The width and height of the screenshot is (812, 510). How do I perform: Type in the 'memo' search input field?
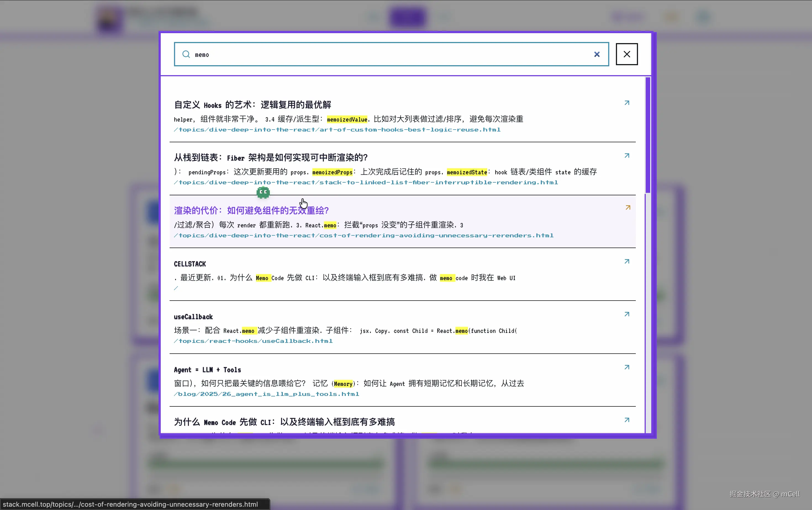click(x=388, y=54)
